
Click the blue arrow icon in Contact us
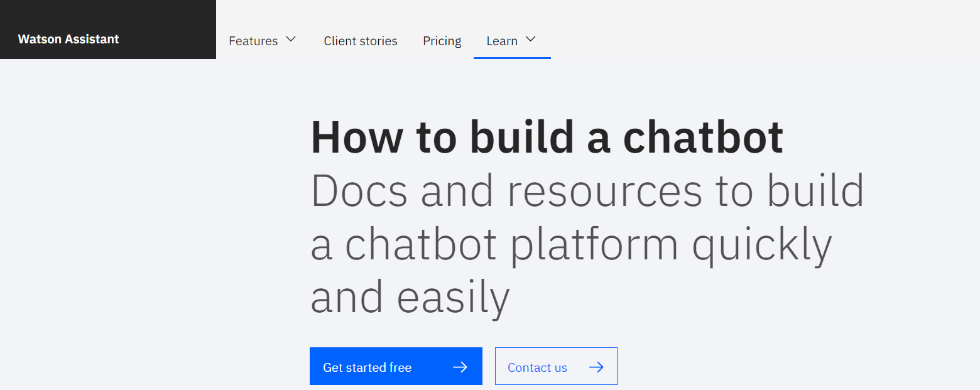pos(596,367)
